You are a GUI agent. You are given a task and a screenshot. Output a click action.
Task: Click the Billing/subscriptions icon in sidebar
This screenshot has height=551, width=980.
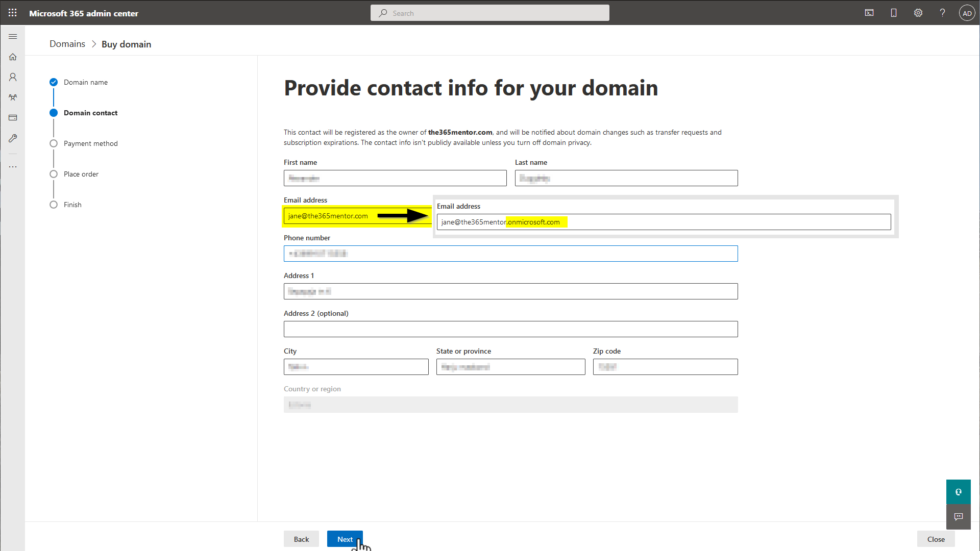(x=13, y=118)
